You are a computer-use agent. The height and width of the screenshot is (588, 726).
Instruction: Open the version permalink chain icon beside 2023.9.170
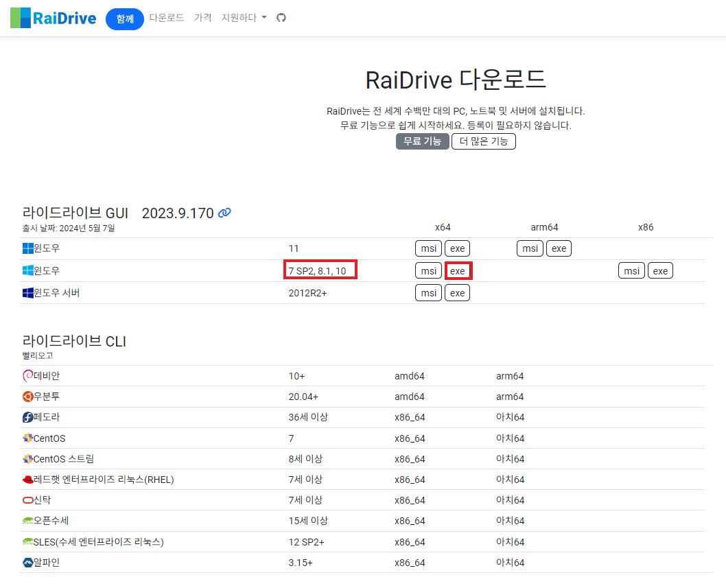tap(224, 213)
